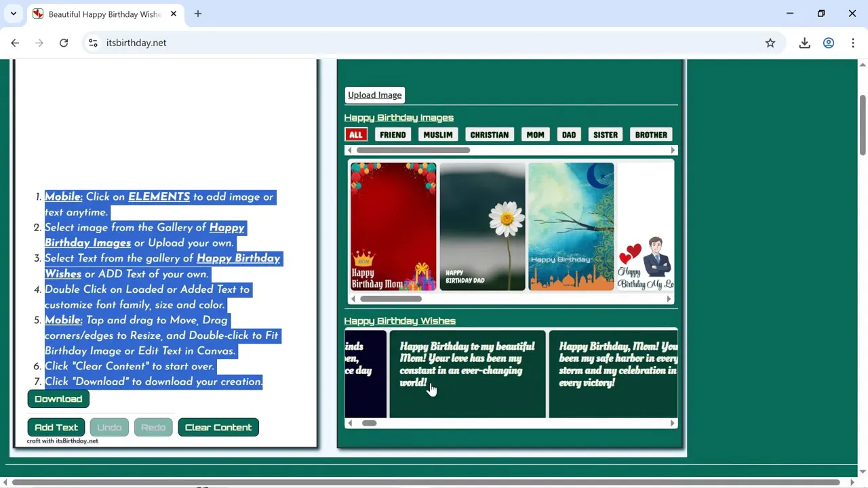Select the 'safe harbor' birthday wish card
868x488 pixels.
coord(613,373)
